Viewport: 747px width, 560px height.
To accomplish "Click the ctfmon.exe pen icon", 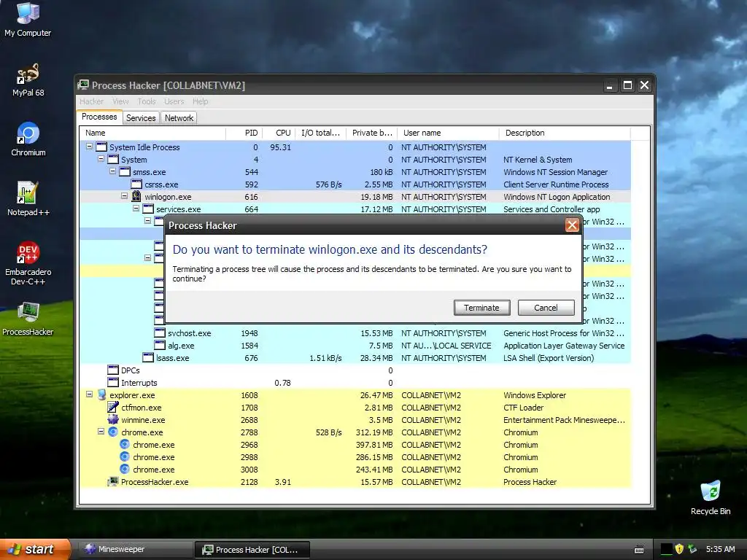I will (113, 407).
